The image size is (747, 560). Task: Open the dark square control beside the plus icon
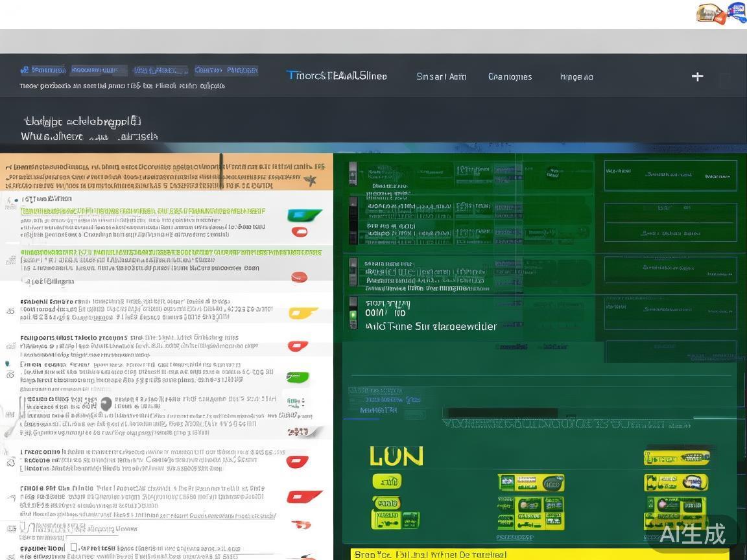[x=724, y=80]
